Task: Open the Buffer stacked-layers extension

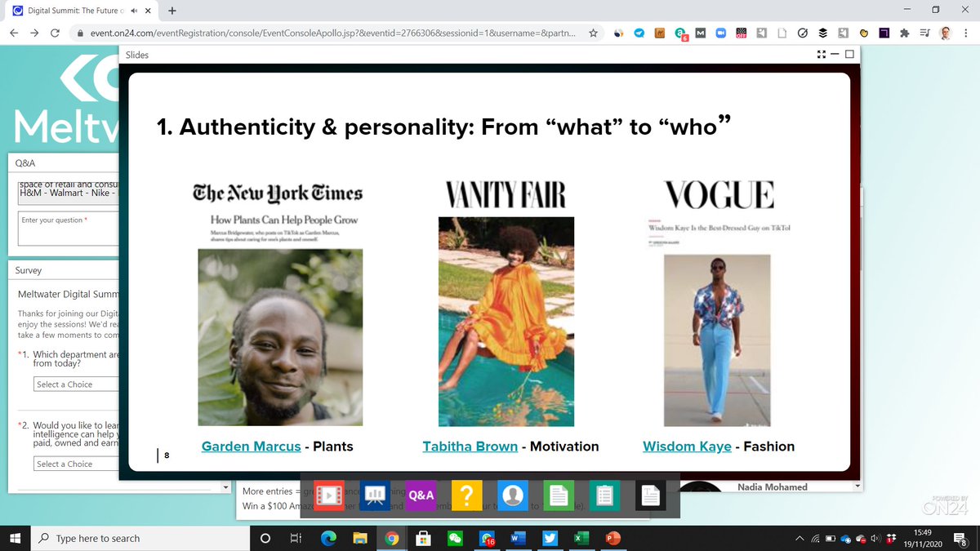Action: point(823,33)
